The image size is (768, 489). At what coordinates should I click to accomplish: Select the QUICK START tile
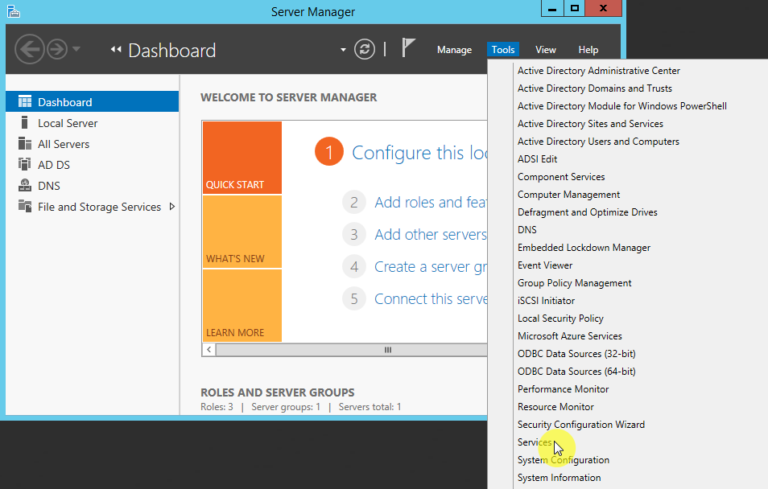click(x=242, y=157)
